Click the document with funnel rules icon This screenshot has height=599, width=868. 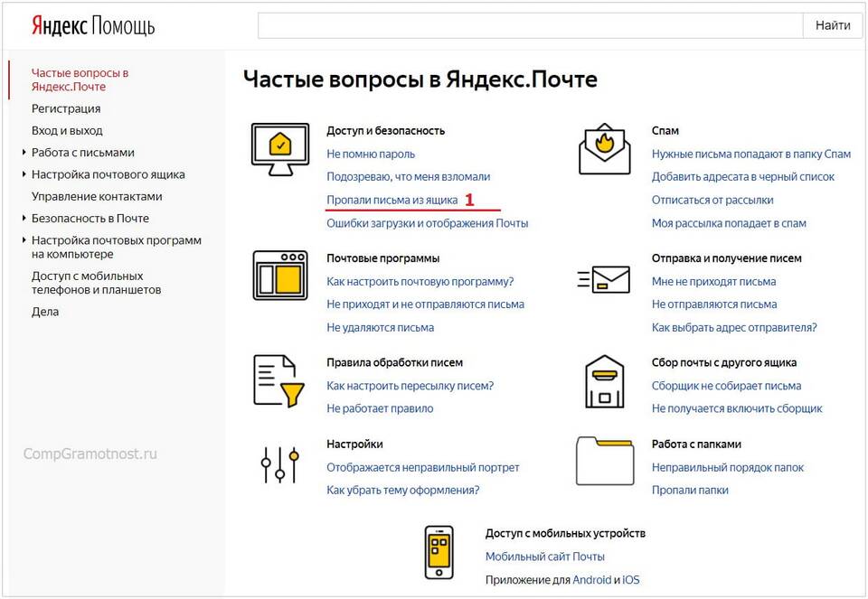coord(279,381)
